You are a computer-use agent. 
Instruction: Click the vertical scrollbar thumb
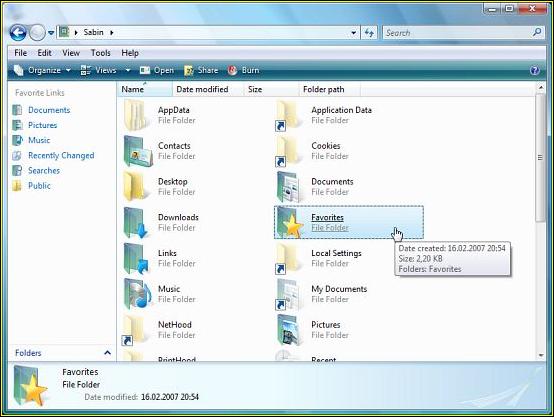(540, 158)
